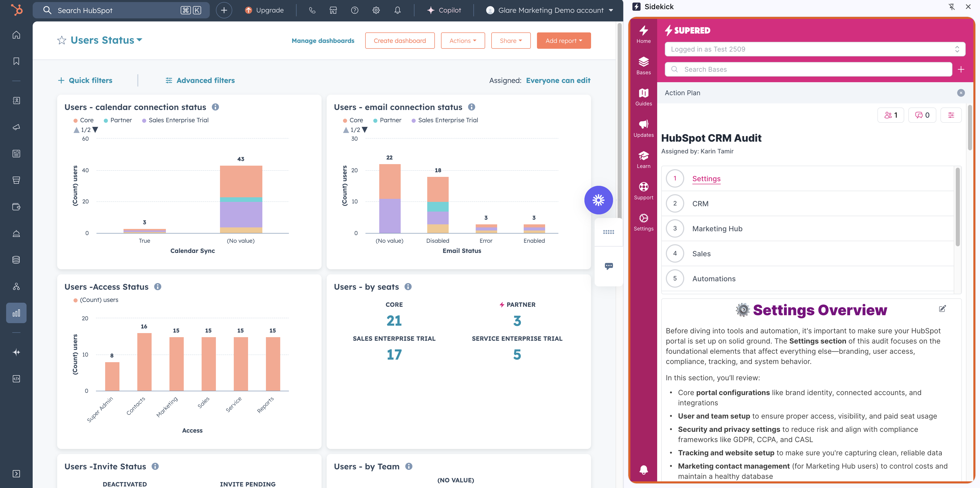
Task: Select step 3 Marketing Hub in Action Plan
Action: click(x=808, y=229)
